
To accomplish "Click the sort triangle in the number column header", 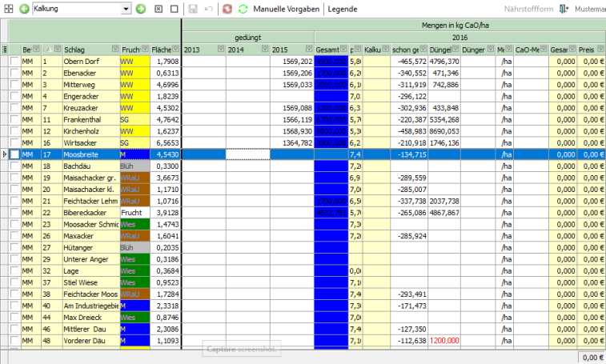I will (x=49, y=50).
